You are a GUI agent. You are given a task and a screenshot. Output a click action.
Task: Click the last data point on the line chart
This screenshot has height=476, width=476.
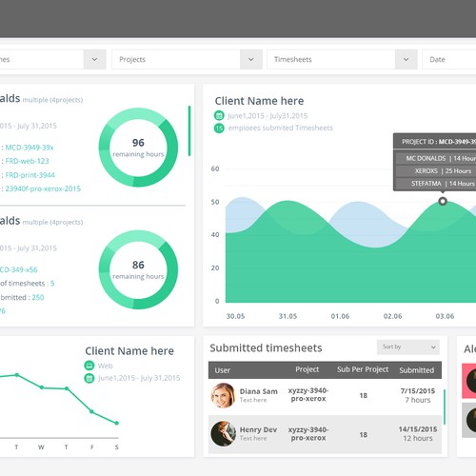117,423
